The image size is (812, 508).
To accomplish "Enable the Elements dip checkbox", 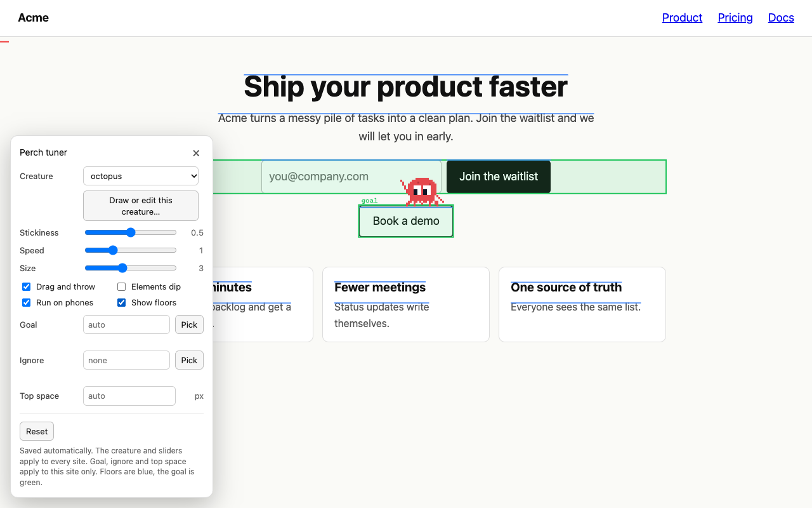I will [x=122, y=287].
